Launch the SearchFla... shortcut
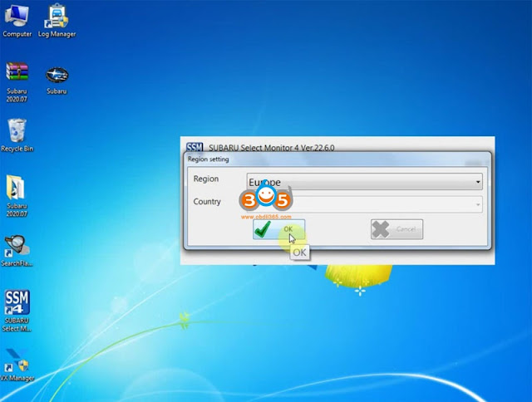Viewport: 532px width, 402px height. 17,251
